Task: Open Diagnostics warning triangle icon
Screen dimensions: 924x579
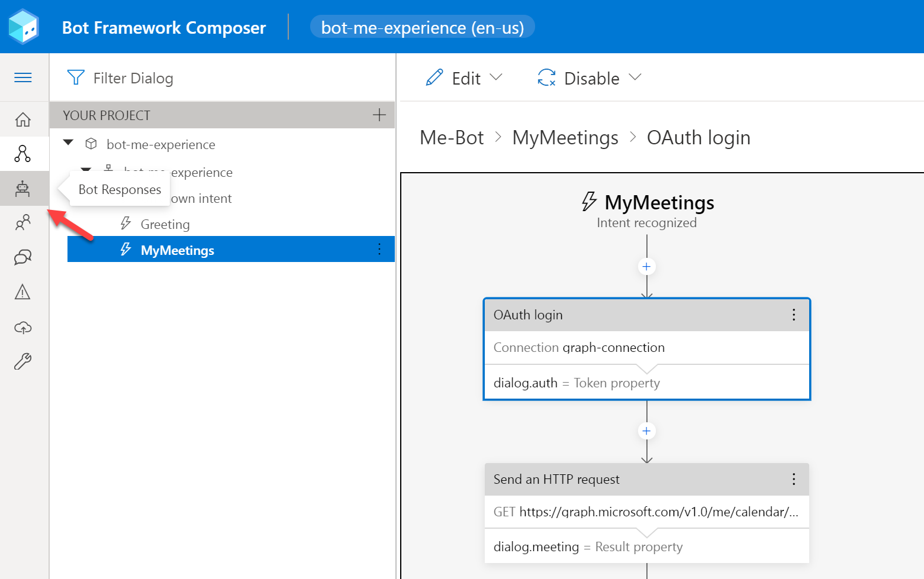Action: click(22, 292)
